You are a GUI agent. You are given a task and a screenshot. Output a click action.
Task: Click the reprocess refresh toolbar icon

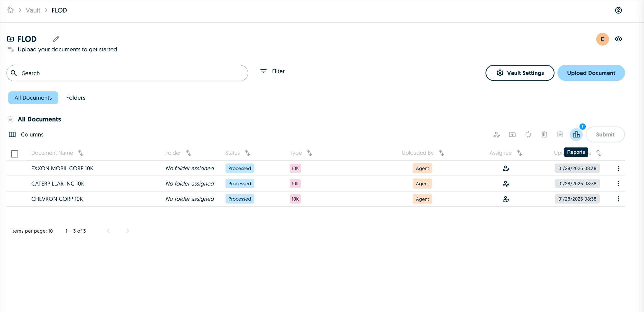click(528, 135)
